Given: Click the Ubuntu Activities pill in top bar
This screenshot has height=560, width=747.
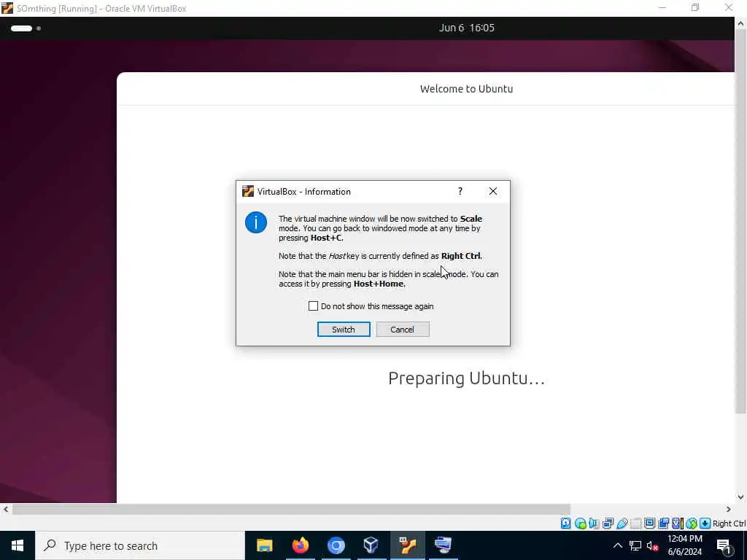Looking at the screenshot, I should [21, 28].
